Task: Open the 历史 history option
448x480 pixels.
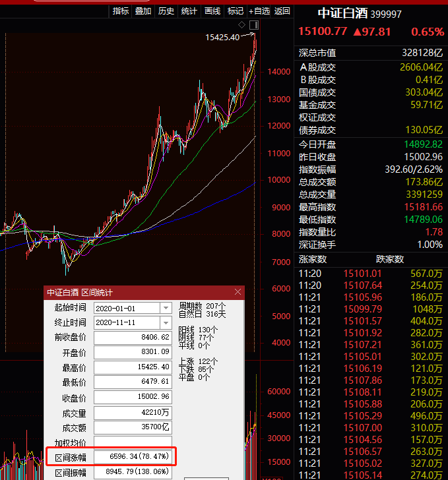Action: [x=166, y=11]
